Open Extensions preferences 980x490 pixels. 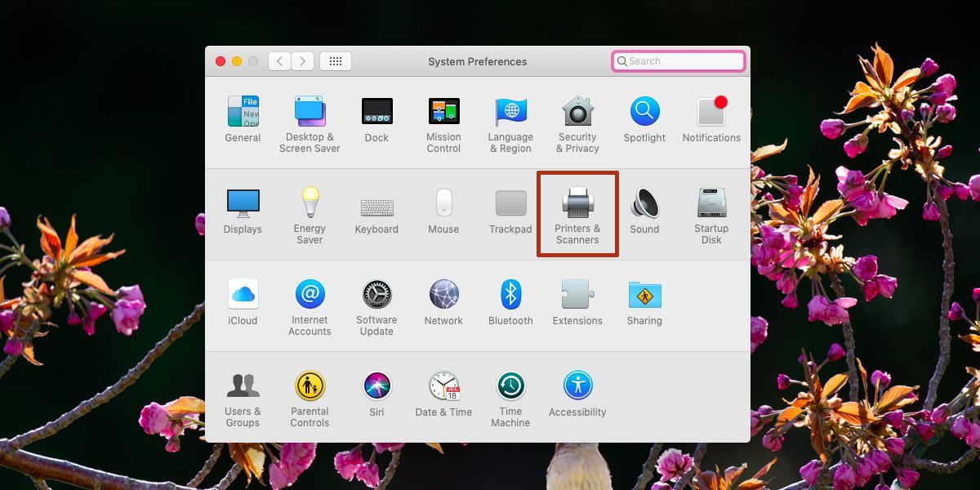click(x=577, y=302)
